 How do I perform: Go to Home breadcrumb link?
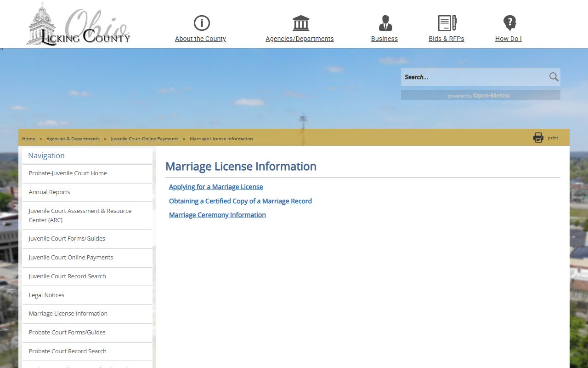[x=28, y=138]
